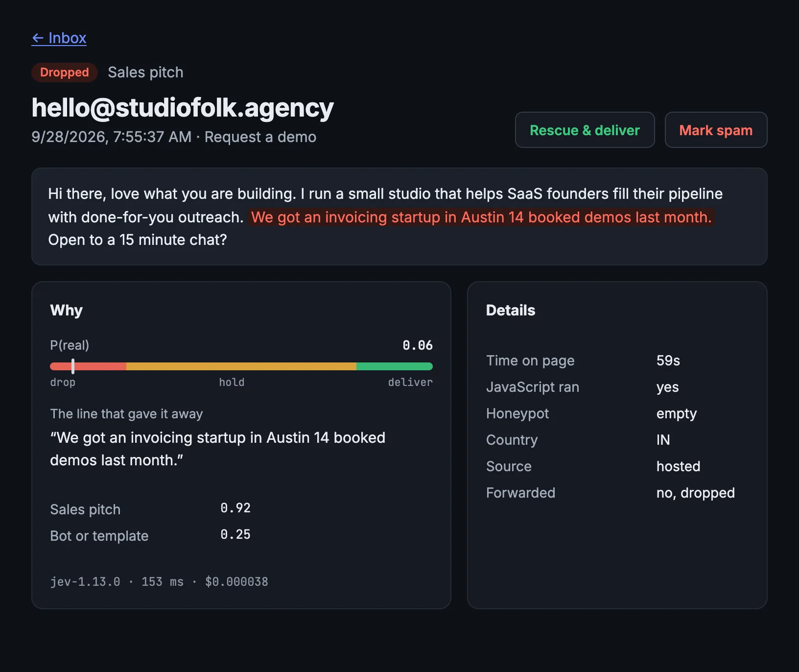
Task: Click the Bot or template score 0.25
Action: tap(235, 534)
